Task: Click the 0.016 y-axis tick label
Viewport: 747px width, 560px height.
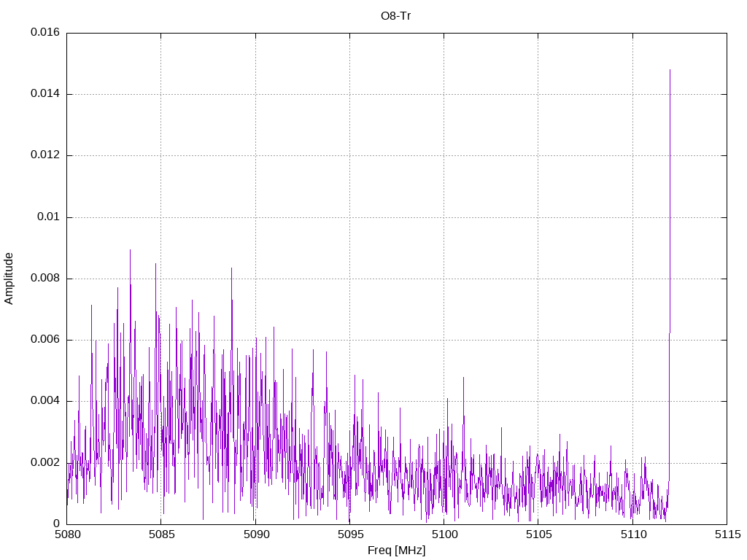Action: pos(44,33)
